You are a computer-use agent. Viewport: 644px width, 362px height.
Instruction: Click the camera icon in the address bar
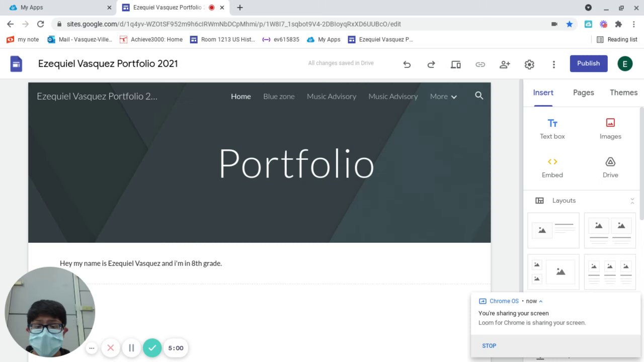click(554, 24)
